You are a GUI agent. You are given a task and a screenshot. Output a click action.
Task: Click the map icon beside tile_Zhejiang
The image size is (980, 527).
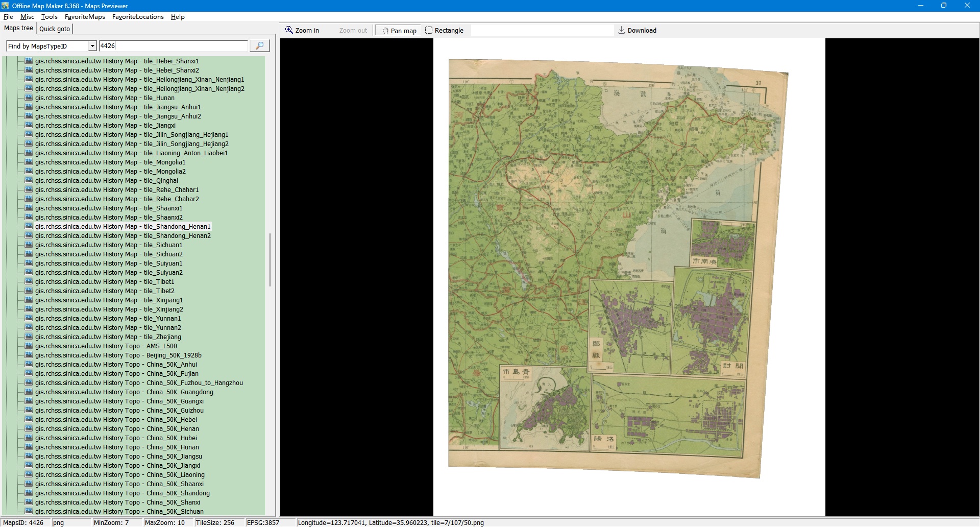pyautogui.click(x=29, y=337)
